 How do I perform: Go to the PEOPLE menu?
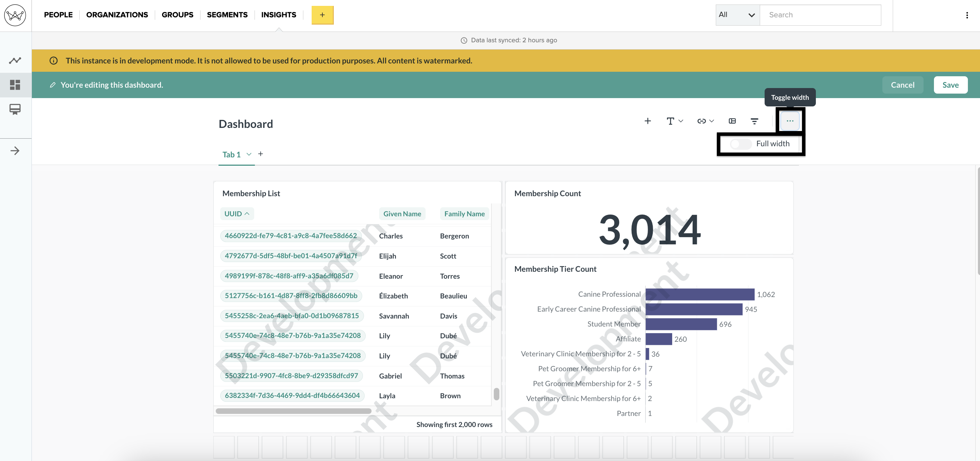(x=58, y=15)
